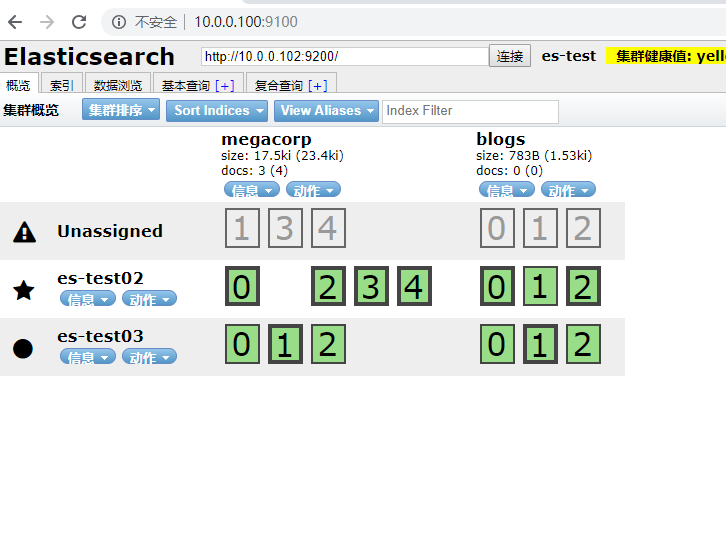Click the blogs index name

click(x=501, y=139)
